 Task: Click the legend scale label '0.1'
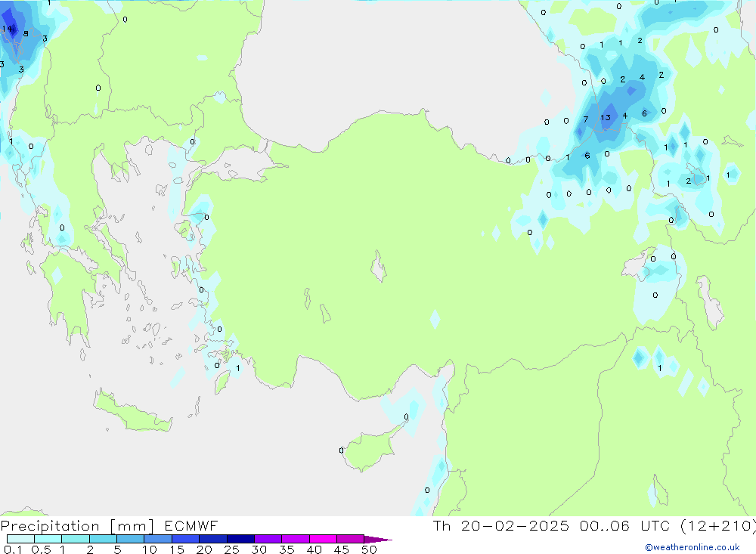coord(13,549)
